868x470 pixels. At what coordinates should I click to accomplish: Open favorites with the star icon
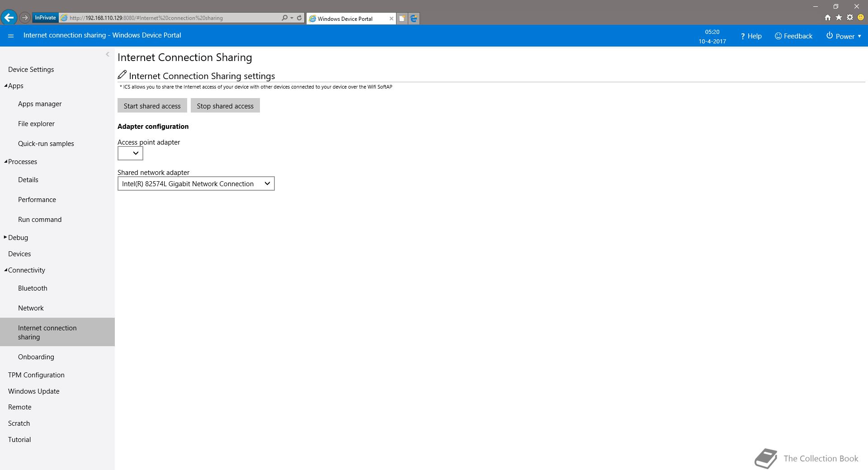click(839, 18)
